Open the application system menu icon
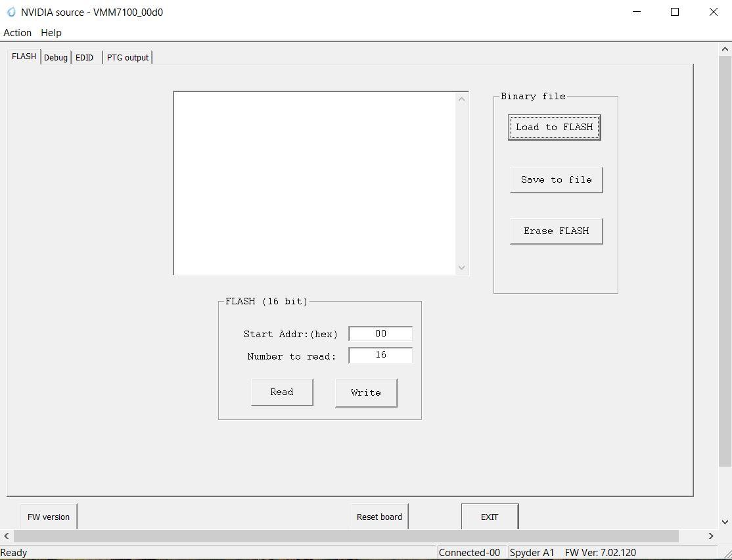The width and height of the screenshot is (732, 560). (x=9, y=12)
